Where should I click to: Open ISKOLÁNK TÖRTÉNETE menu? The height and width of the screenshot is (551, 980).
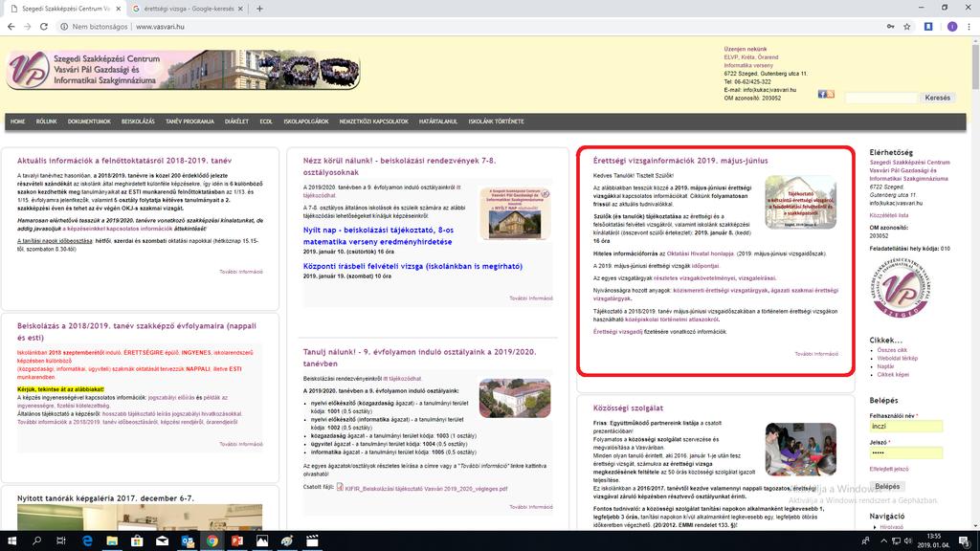pyautogui.click(x=497, y=121)
